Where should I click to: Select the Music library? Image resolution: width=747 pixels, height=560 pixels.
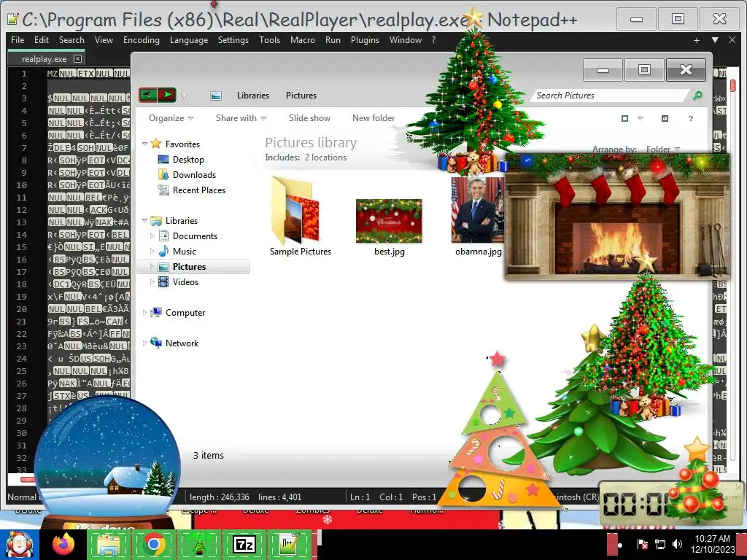(x=185, y=251)
